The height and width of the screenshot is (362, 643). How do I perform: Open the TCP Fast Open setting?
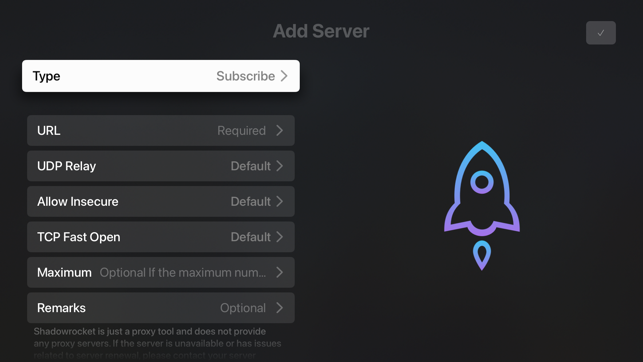pyautogui.click(x=161, y=237)
